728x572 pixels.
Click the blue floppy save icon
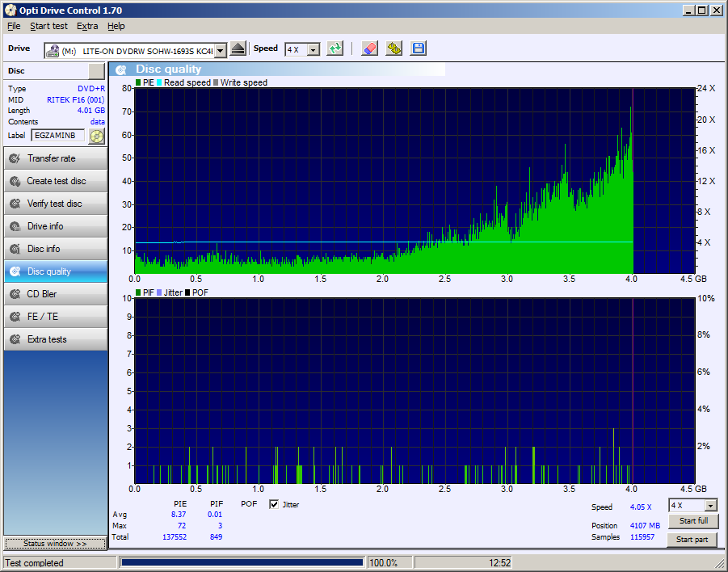pos(419,48)
